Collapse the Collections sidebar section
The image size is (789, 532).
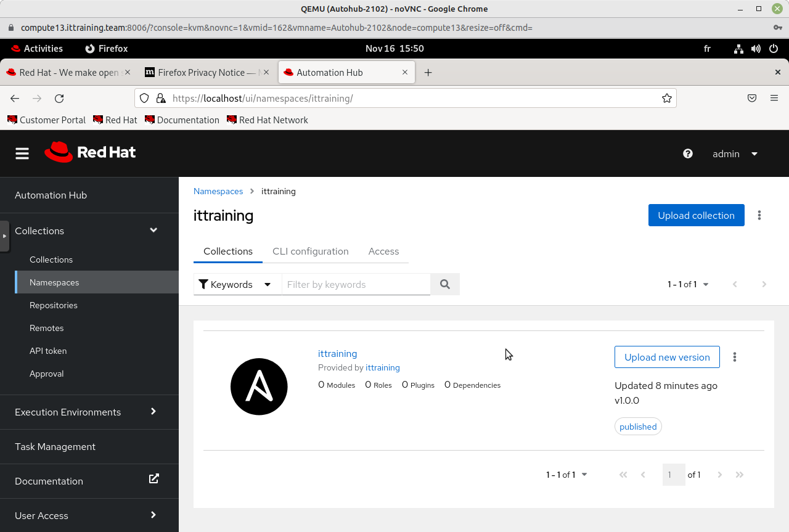[x=89, y=231]
